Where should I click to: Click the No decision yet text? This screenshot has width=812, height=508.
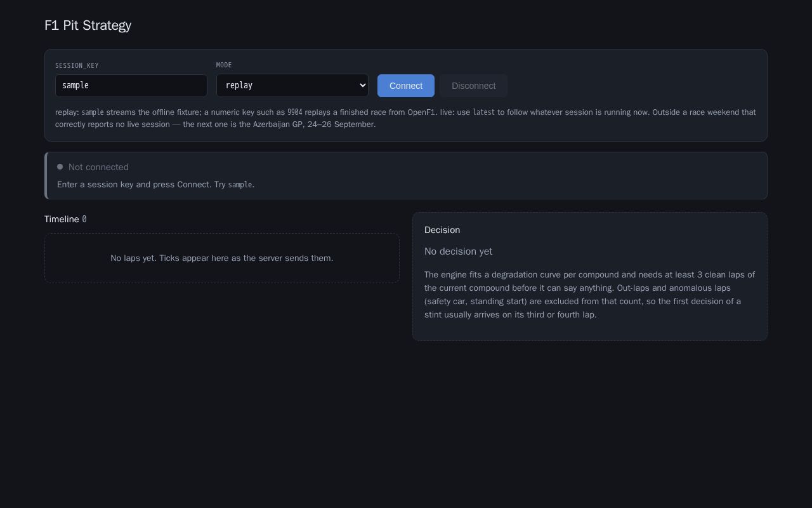(458, 251)
